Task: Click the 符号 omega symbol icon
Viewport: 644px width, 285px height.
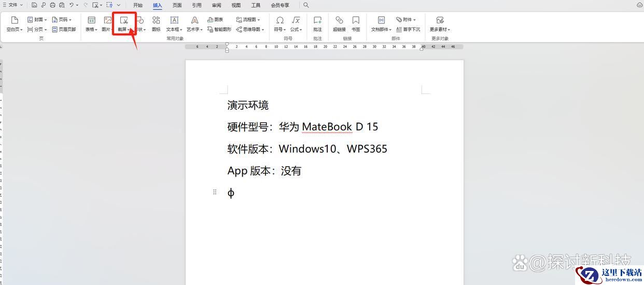Action: point(279,20)
